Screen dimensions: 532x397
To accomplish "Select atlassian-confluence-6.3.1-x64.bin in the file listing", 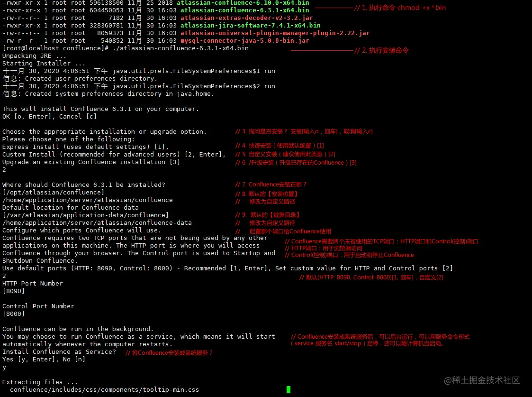I will click(x=244, y=10).
